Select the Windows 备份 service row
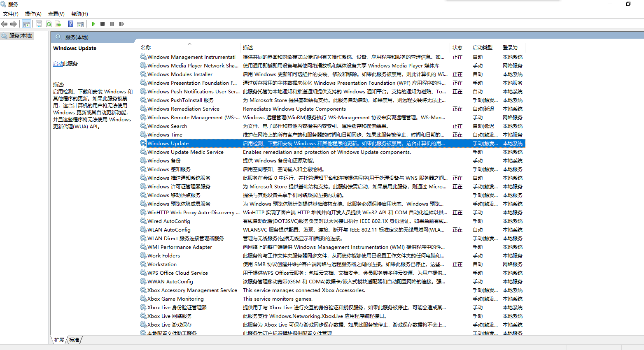Image resolution: width=644 pixels, height=350 pixels. [x=332, y=160]
